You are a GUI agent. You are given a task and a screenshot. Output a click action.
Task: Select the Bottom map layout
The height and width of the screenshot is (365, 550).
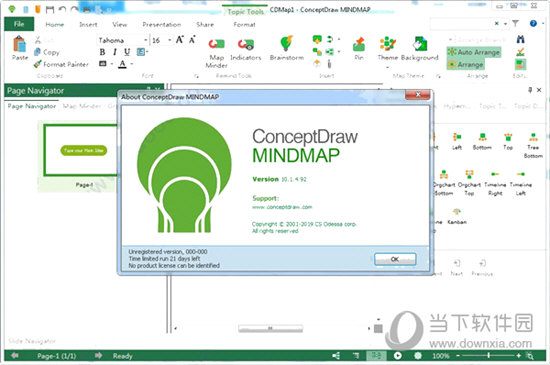pos(482,141)
